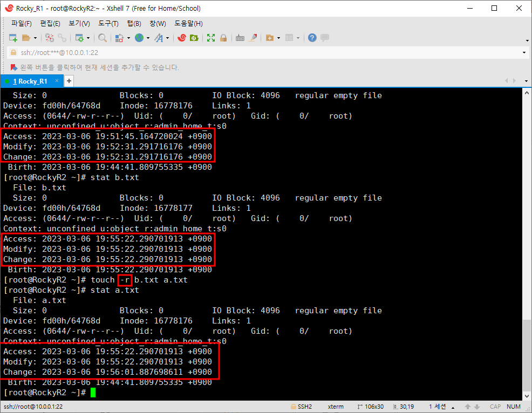Expand the Font dropdown arrow

tap(168, 38)
